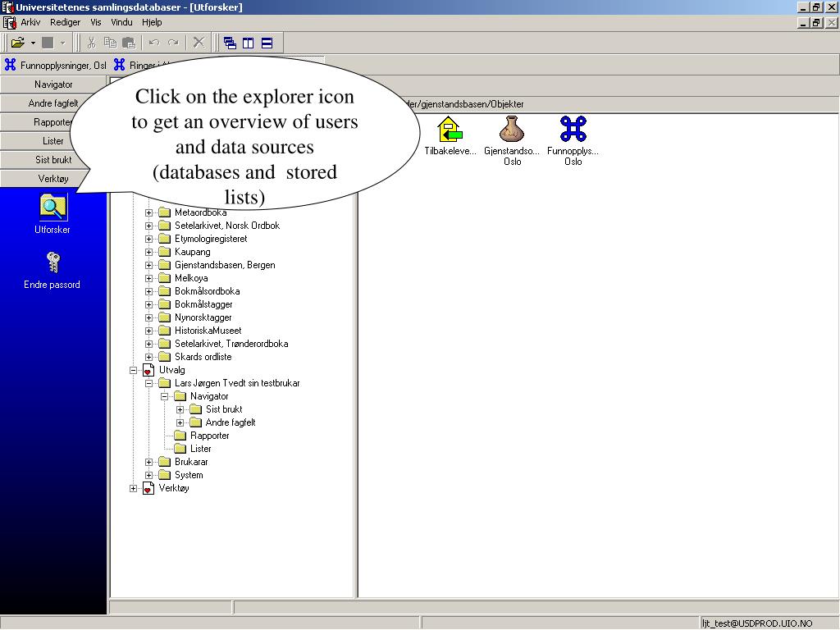Click the Lister sidebar button
The width and height of the screenshot is (840, 630).
tap(53, 141)
